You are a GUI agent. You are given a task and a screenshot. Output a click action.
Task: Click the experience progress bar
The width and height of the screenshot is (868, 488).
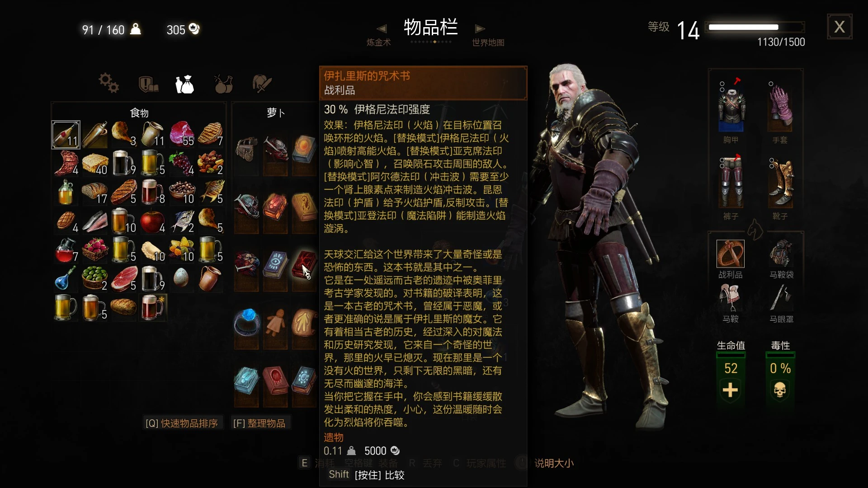pyautogui.click(x=756, y=27)
